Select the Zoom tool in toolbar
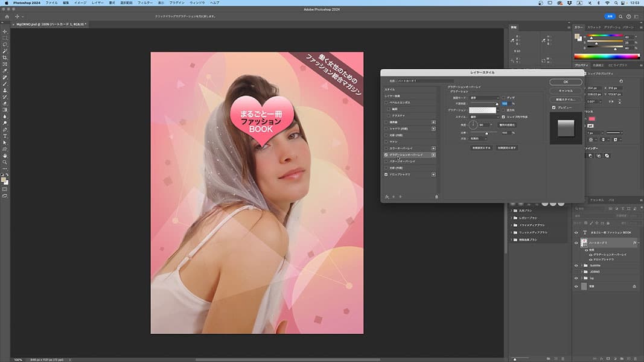The height and width of the screenshot is (362, 644). pos(5,162)
